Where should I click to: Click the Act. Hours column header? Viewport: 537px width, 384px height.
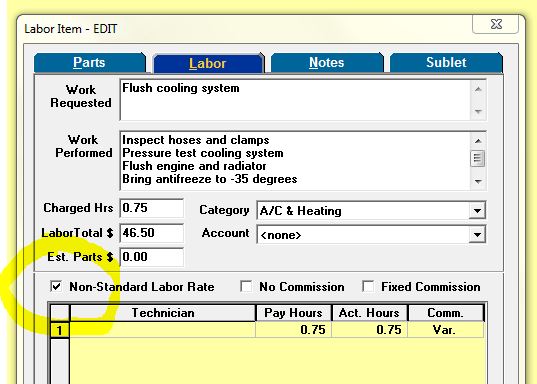click(369, 313)
